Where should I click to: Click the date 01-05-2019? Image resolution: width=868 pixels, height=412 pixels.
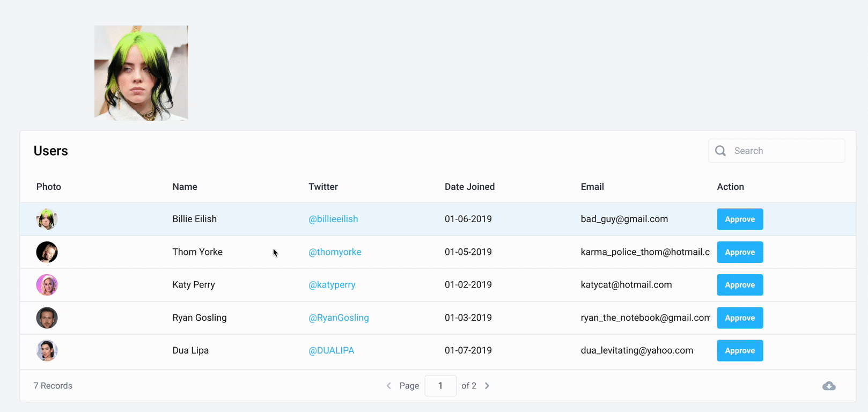[x=468, y=252]
